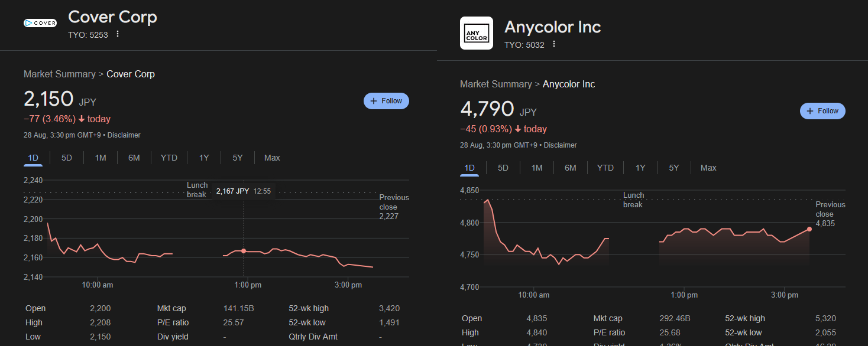Click the 2,167 JPY chart tooltip
Screen dimensions: 868x346
(x=244, y=191)
